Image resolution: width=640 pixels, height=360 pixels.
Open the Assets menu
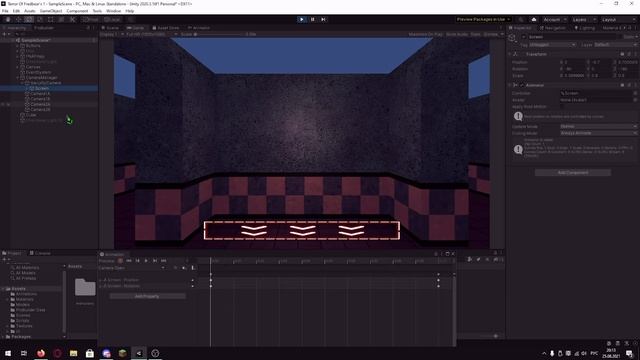point(30,11)
